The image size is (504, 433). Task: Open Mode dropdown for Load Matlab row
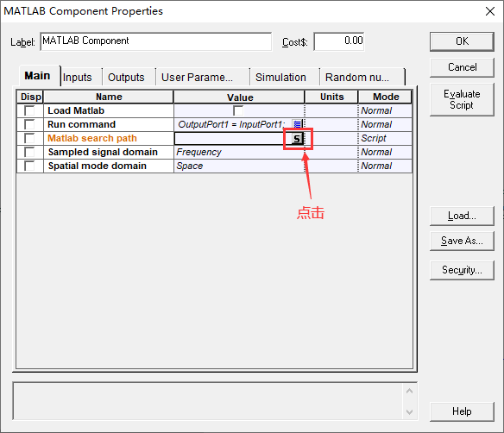(x=385, y=110)
